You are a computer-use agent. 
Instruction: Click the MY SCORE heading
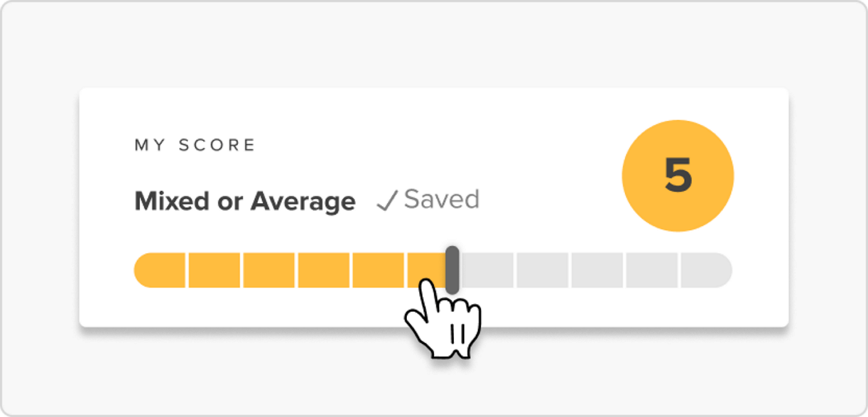pyautogui.click(x=195, y=146)
